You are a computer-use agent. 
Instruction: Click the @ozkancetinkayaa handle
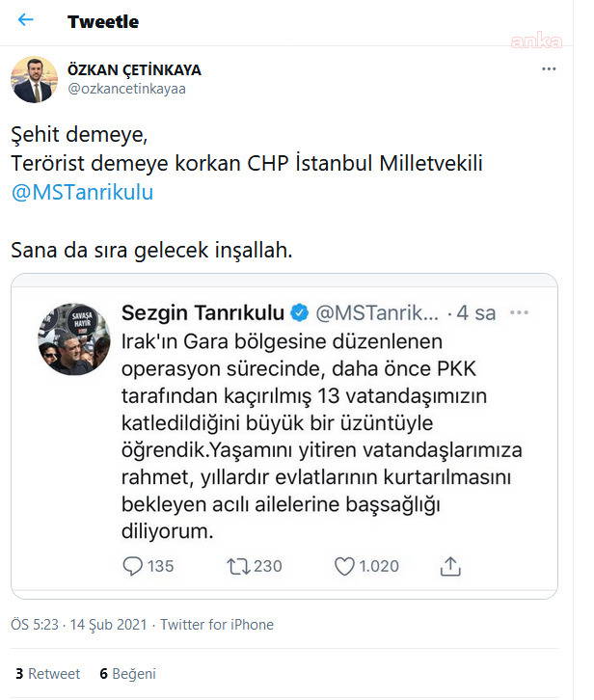pyautogui.click(x=126, y=89)
